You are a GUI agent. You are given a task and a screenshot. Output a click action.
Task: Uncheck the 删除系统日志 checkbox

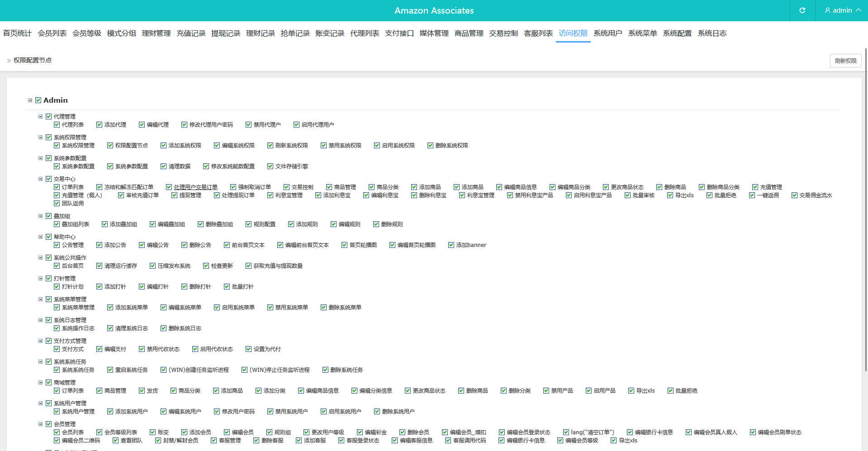(163, 328)
